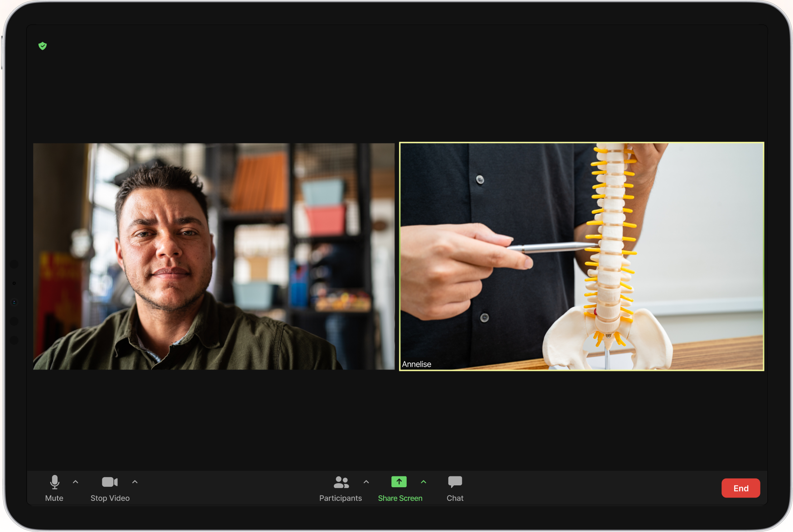Open video options chevron beside Stop Video
Viewport: 793px width, 532px height.
coord(135,482)
